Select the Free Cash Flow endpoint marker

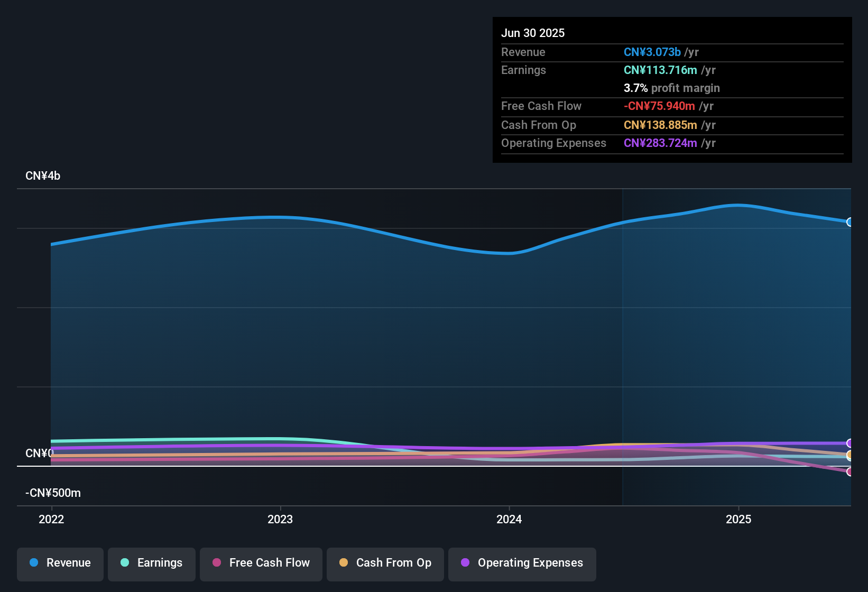pos(849,472)
